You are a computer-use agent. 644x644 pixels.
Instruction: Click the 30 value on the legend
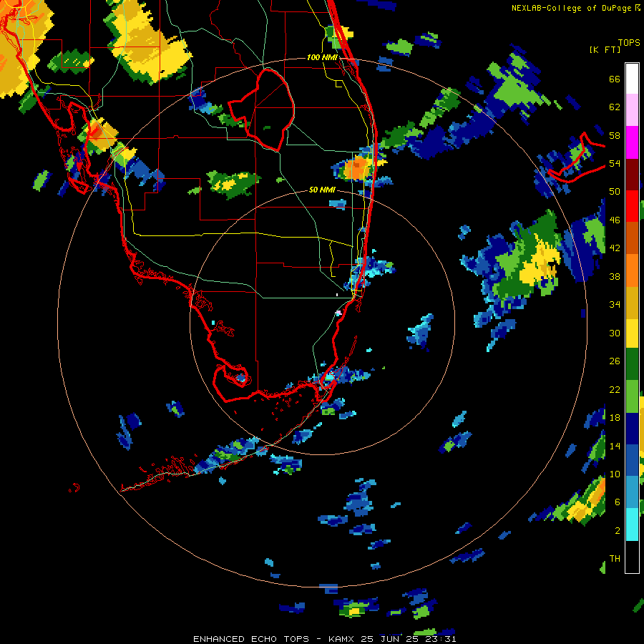click(615, 333)
